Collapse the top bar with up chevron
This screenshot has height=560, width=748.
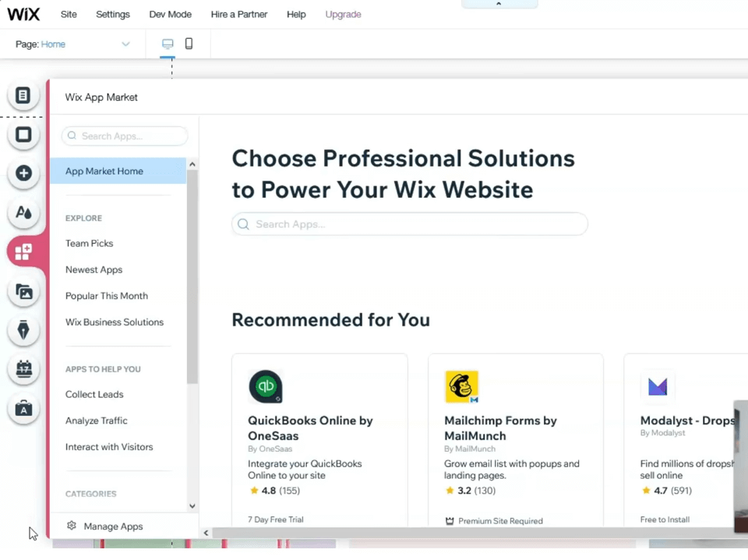click(x=499, y=4)
